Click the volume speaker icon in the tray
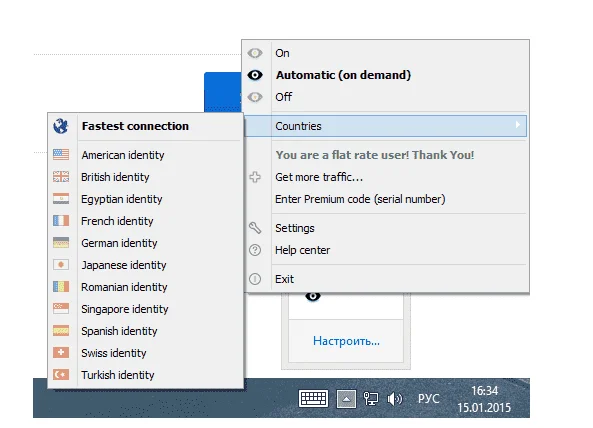Image resolution: width=593 pixels, height=428 pixels. [395, 399]
